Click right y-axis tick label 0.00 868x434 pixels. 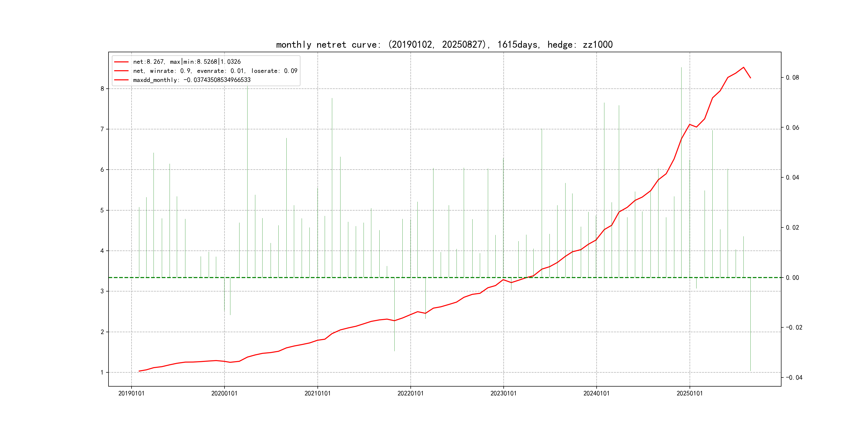point(792,278)
